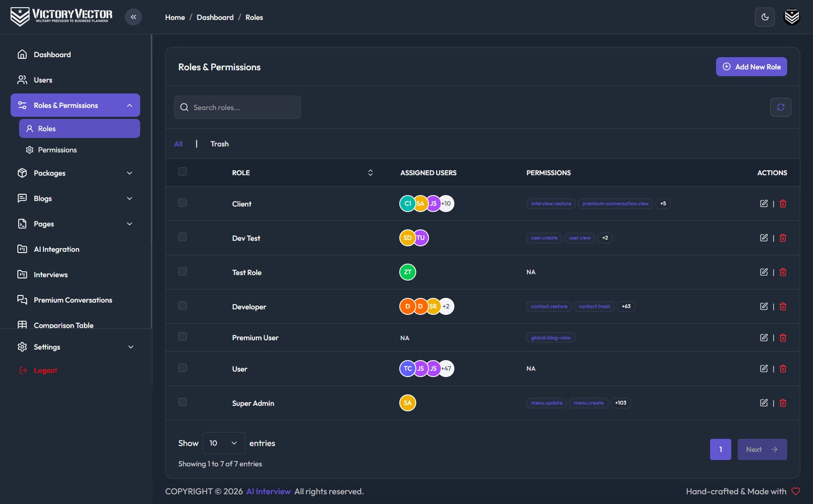
Task: Sort table by Role column
Action: [370, 173]
